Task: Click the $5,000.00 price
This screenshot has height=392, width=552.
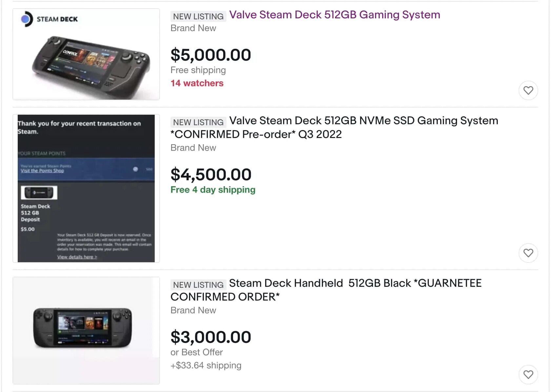Action: pos(211,55)
